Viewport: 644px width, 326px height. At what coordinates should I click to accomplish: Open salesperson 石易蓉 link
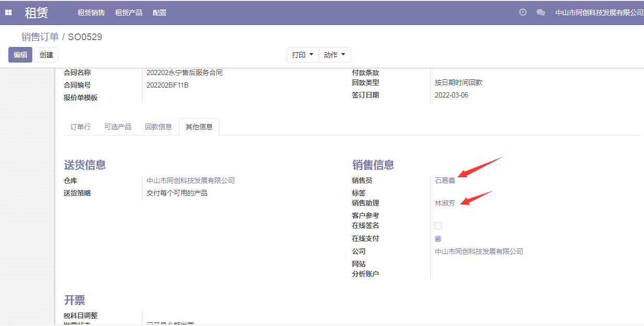click(x=445, y=180)
